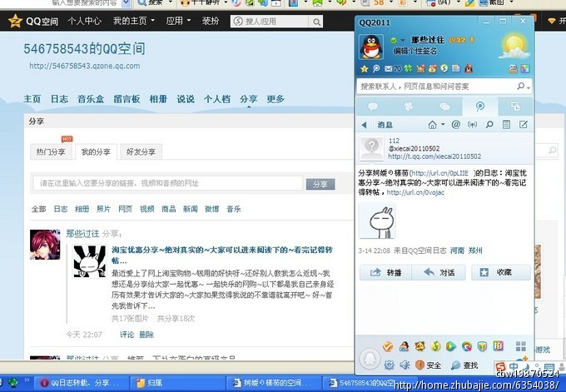This screenshot has height=392, width=566.
Task: Open green shield icon in QQ app row
Action: [482, 346]
